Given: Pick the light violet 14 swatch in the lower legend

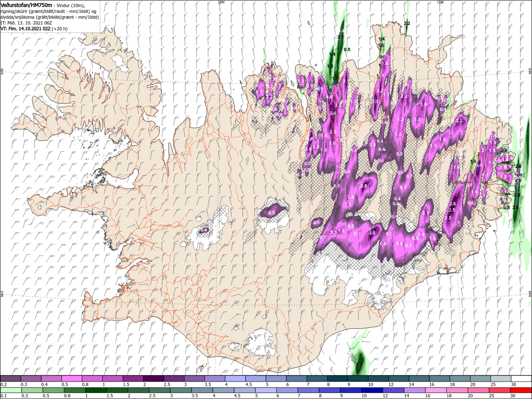Looking at the screenshot, I should tap(414, 390).
